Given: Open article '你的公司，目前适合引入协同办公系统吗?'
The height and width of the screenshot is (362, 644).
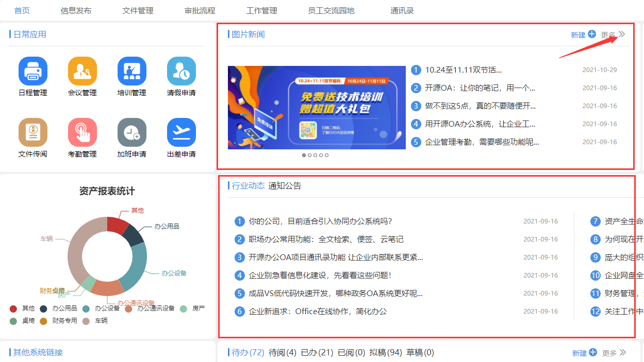Looking at the screenshot, I should tap(320, 221).
